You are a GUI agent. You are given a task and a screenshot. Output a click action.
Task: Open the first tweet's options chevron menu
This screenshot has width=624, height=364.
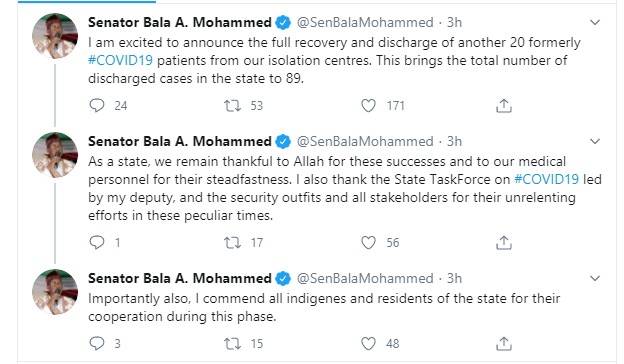tap(595, 22)
